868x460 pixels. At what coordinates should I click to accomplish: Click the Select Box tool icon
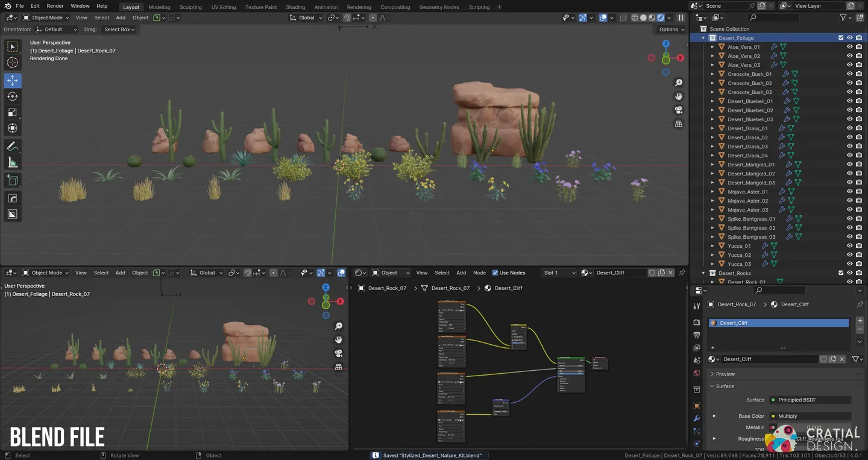pyautogui.click(x=12, y=47)
